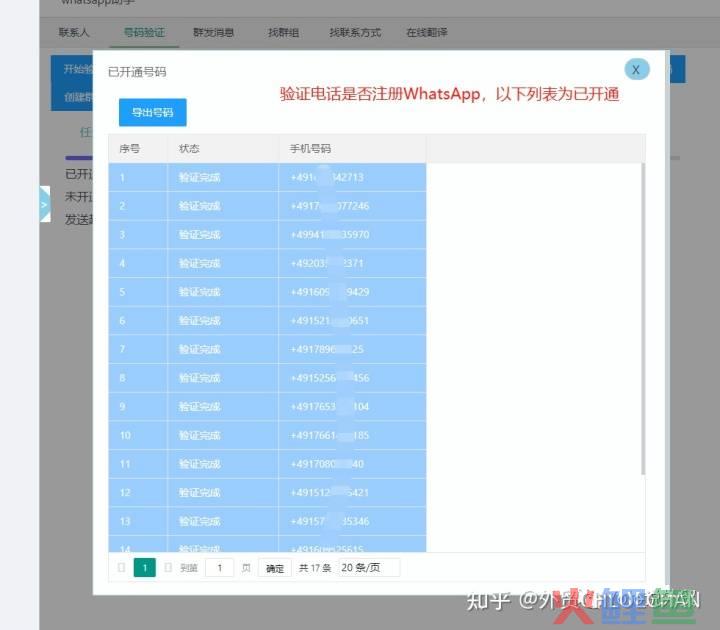Select the phone number starting +4917661

(x=330, y=435)
